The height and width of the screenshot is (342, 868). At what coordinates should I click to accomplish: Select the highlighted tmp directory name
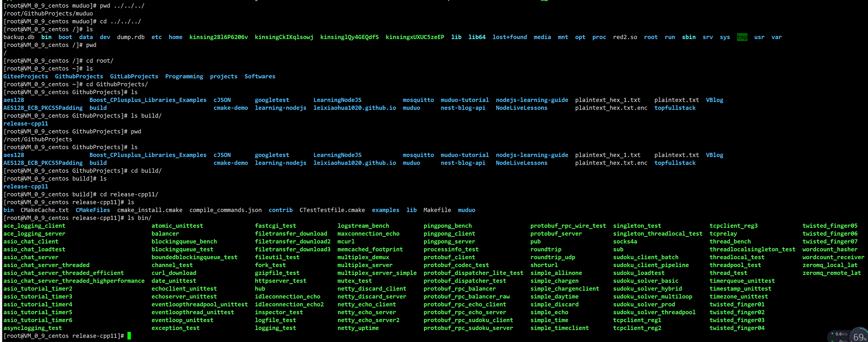click(x=742, y=37)
